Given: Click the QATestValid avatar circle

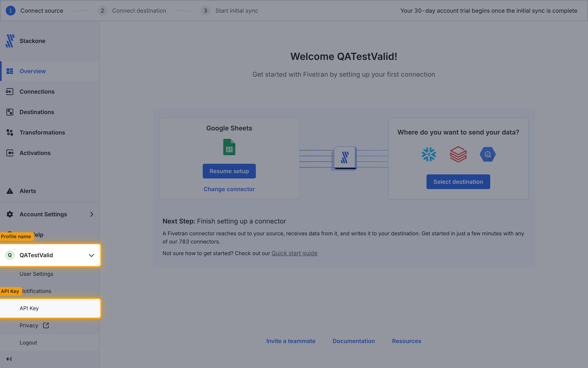Looking at the screenshot, I should pyautogui.click(x=10, y=255).
